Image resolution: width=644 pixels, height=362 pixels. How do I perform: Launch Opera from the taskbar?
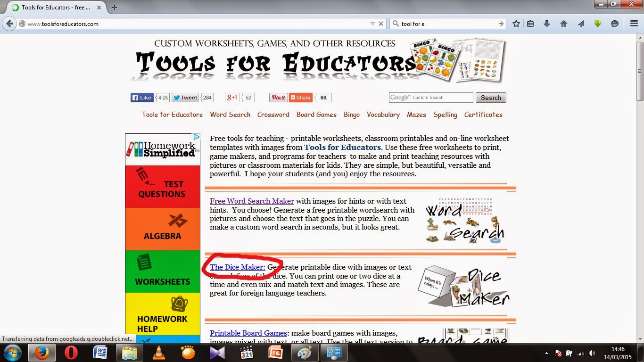tap(72, 353)
